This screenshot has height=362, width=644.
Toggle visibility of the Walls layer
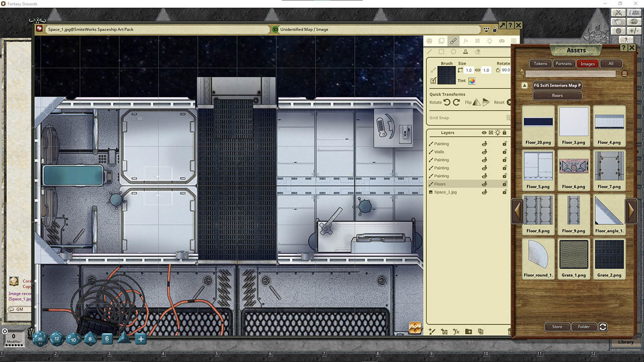coord(485,152)
